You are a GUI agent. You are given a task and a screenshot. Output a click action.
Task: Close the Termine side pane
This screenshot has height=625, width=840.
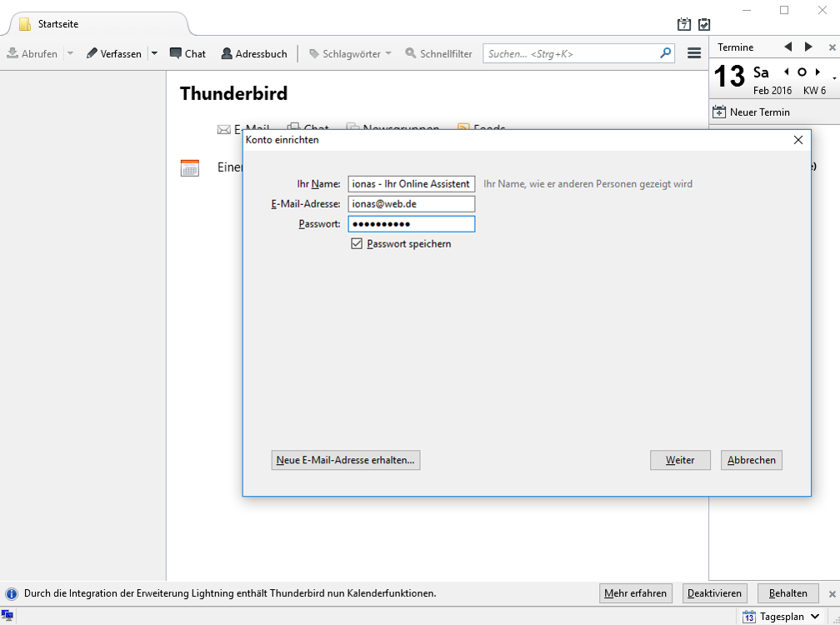832,47
